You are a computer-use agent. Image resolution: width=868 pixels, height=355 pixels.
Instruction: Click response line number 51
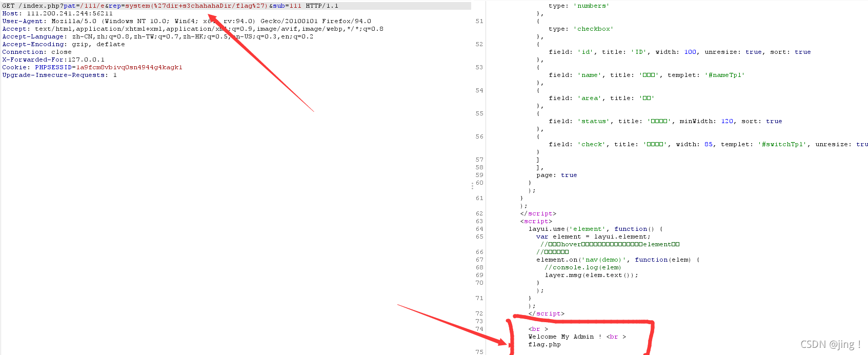click(x=479, y=21)
